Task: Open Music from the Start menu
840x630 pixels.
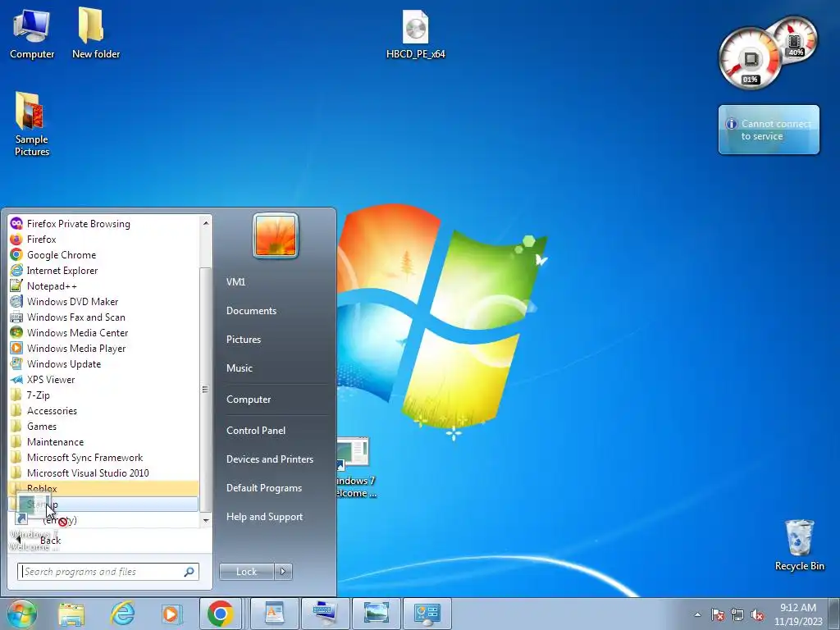Action: (x=240, y=368)
